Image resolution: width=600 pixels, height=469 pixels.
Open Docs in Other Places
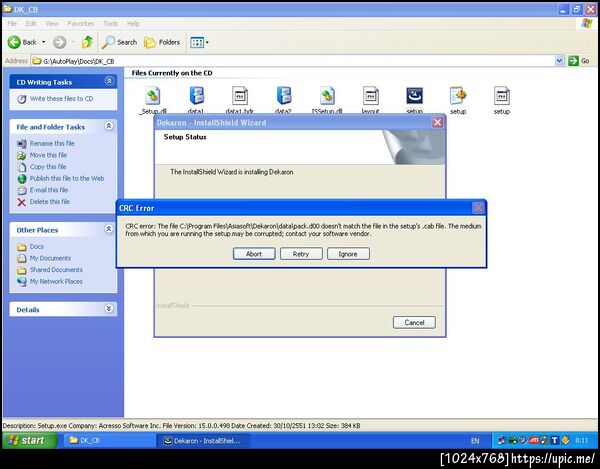(37, 247)
